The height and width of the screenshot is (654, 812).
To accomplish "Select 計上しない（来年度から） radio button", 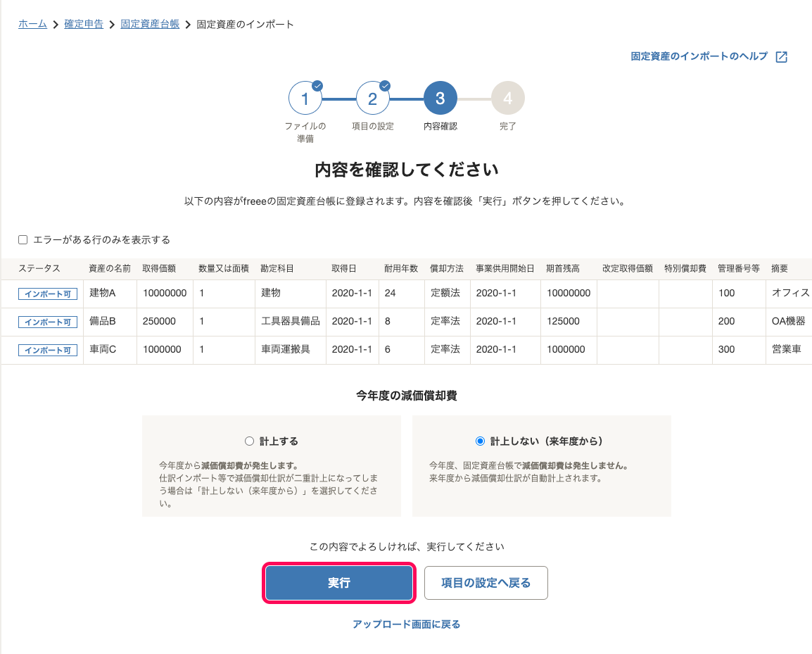I will tap(480, 441).
